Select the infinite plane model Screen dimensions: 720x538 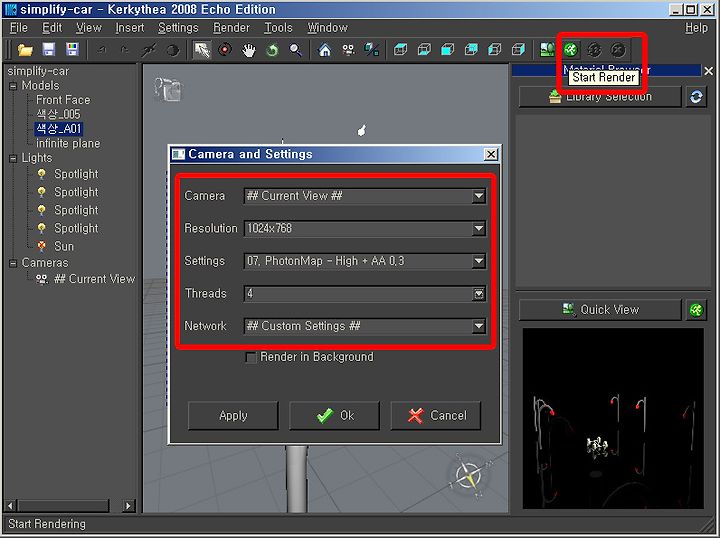tap(68, 144)
